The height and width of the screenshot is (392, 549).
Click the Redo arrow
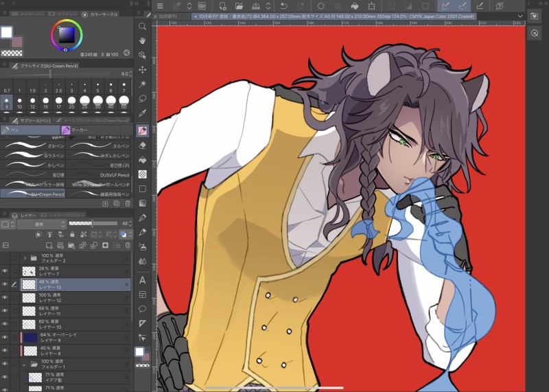click(301, 5)
